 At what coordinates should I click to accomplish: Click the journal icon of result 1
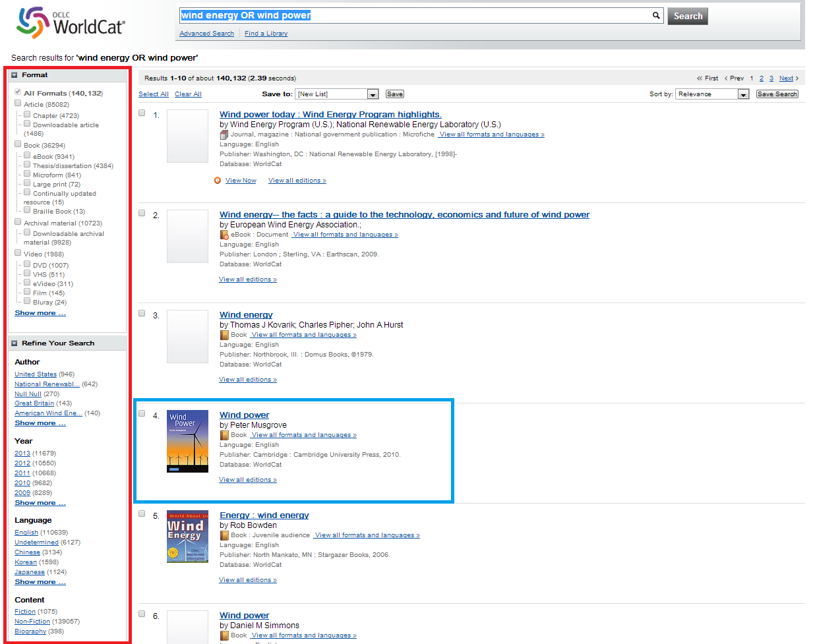tap(224, 134)
